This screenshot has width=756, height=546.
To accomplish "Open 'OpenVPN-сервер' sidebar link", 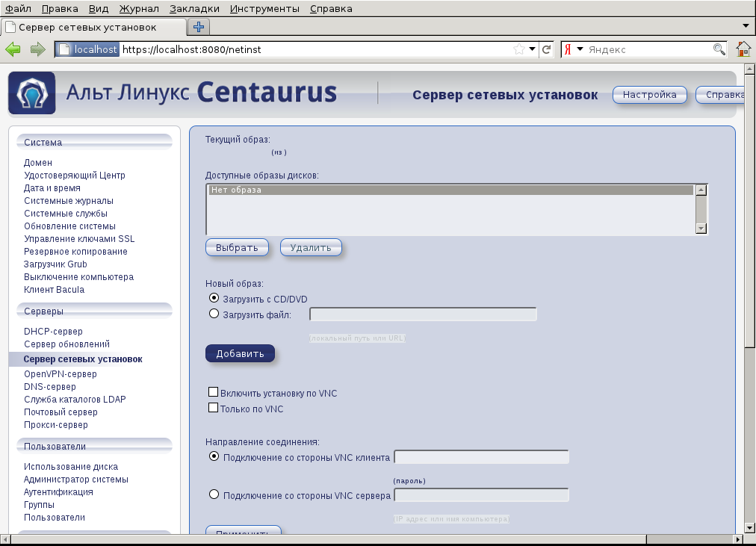I will (61, 374).
